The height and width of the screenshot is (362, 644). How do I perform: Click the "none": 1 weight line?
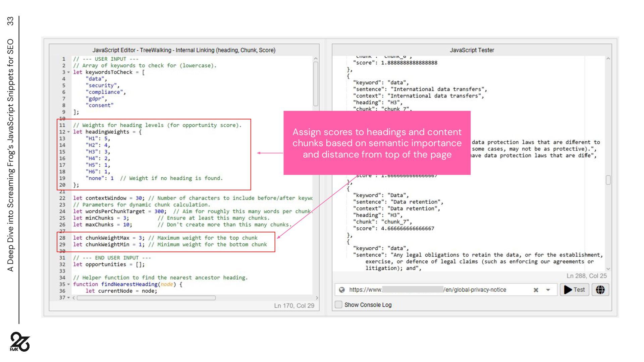pos(154,178)
